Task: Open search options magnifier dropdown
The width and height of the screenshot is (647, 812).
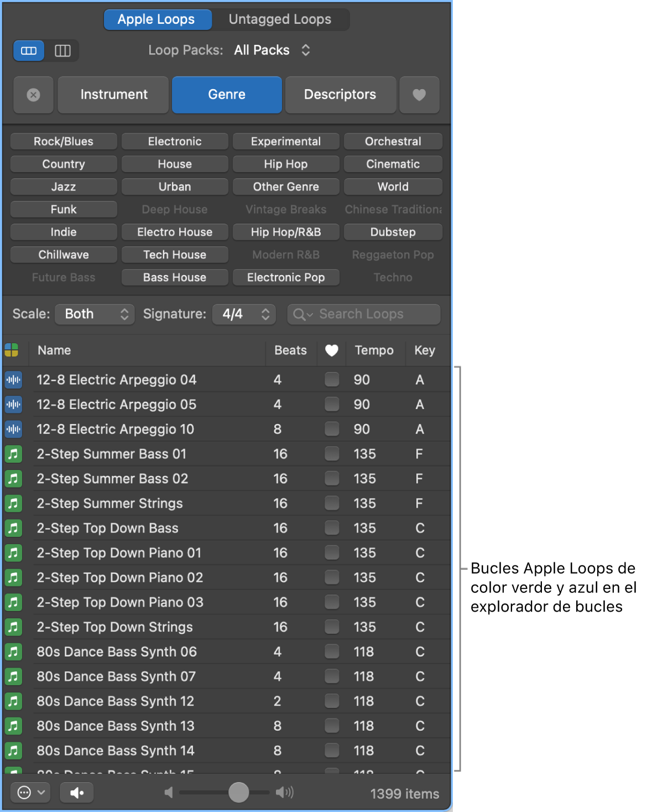Action: (x=302, y=314)
